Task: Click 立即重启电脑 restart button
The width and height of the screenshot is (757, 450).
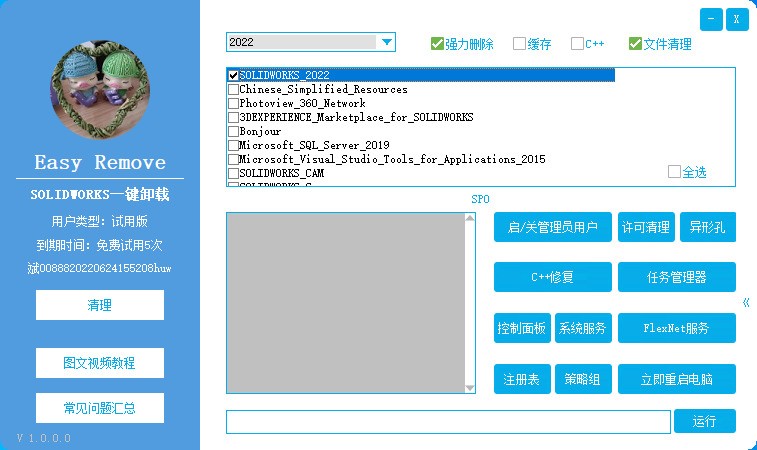Action: point(677,379)
